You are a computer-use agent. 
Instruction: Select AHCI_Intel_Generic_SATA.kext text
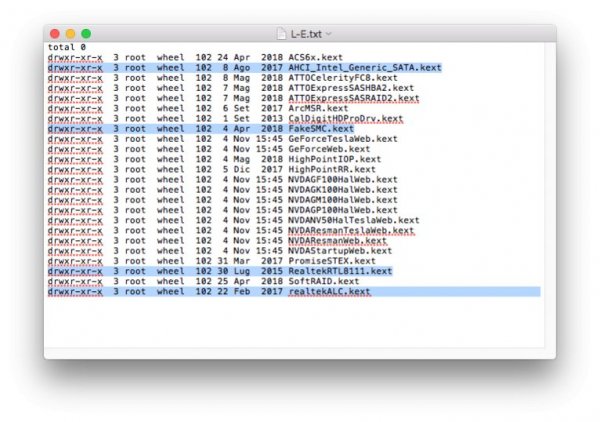point(365,68)
